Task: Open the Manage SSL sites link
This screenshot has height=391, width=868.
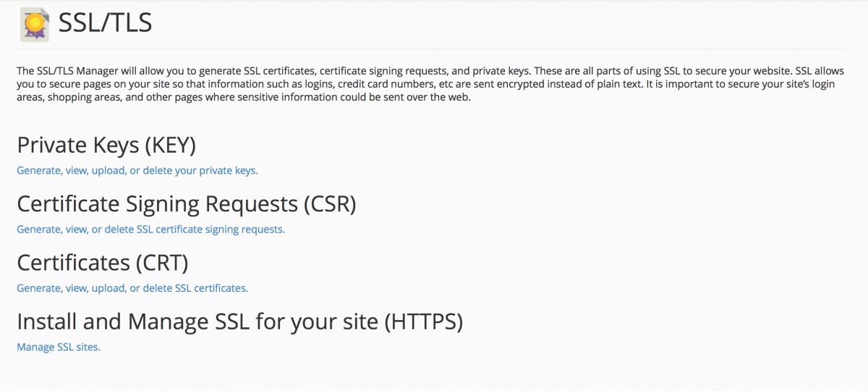Action: pyautogui.click(x=59, y=347)
